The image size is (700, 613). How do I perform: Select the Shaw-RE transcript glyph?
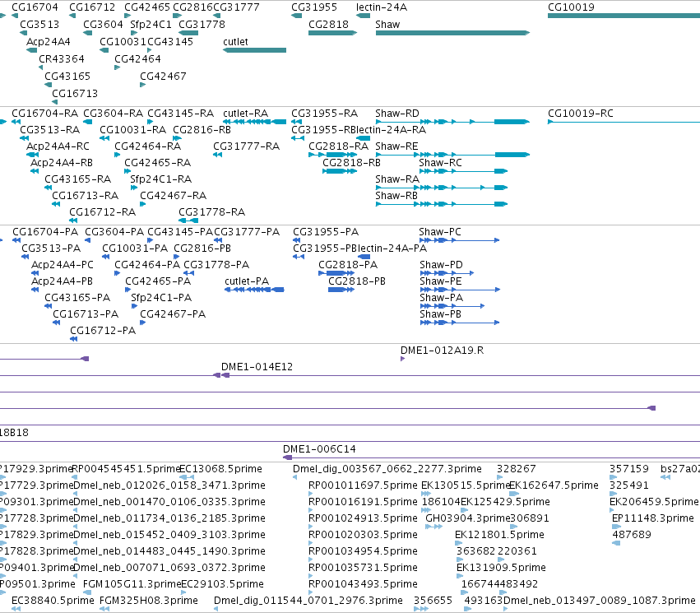click(x=452, y=155)
